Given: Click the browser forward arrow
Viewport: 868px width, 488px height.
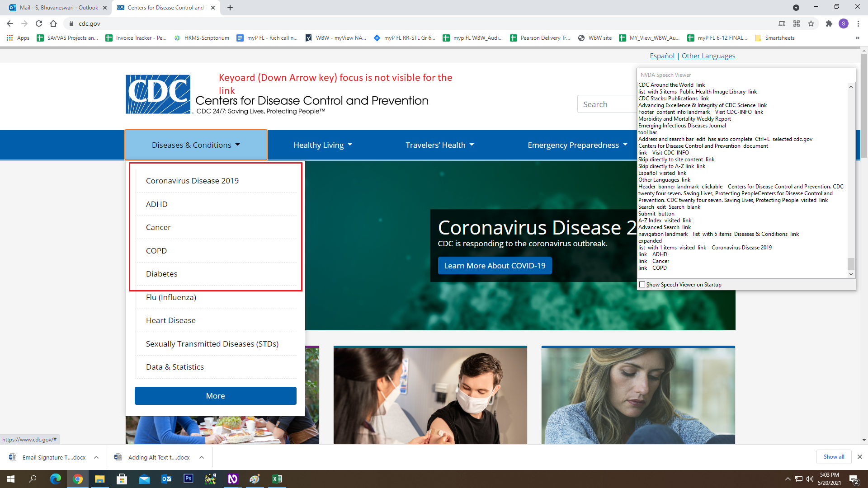Looking at the screenshot, I should pyautogui.click(x=24, y=23).
